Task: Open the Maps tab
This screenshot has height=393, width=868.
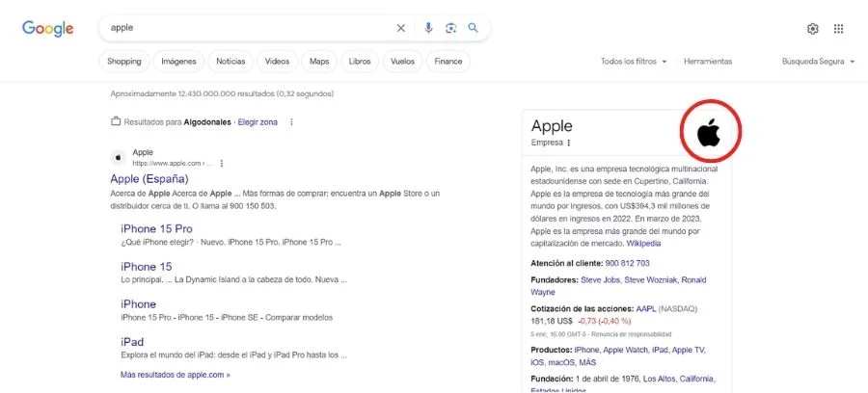Action: click(319, 62)
